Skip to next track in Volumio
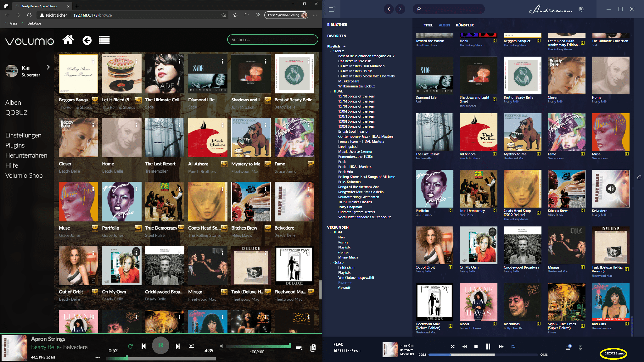Viewport: 644px width, 362px height. coord(178,346)
